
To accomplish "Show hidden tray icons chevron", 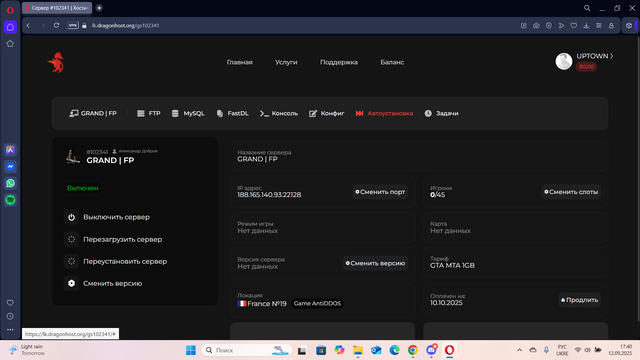I will tap(519, 350).
